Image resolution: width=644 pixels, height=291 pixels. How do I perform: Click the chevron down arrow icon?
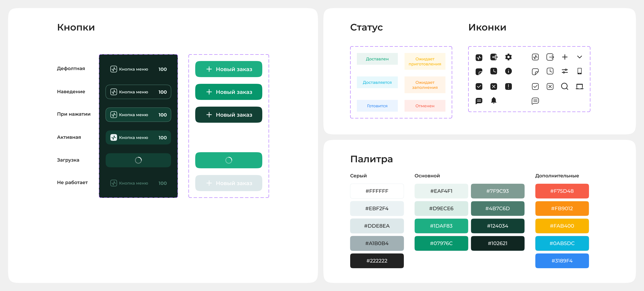(579, 57)
